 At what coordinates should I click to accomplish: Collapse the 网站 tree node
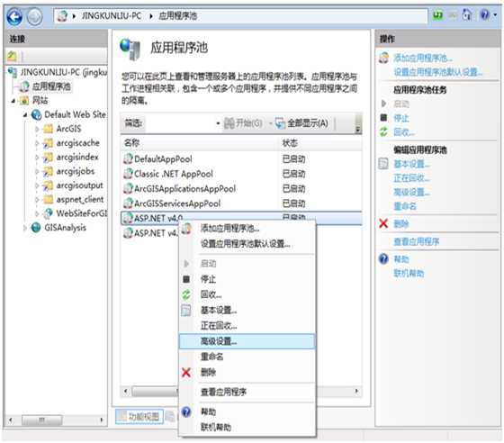pos(13,101)
